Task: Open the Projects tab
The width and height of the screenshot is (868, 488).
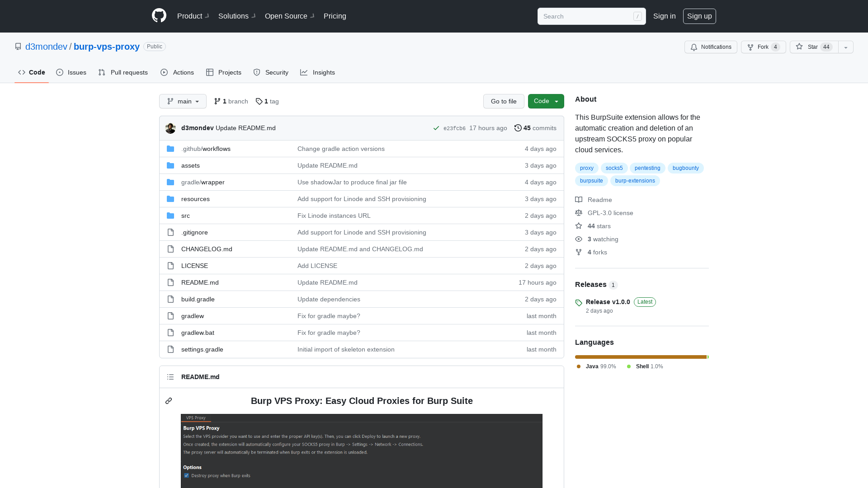Action: pos(224,72)
